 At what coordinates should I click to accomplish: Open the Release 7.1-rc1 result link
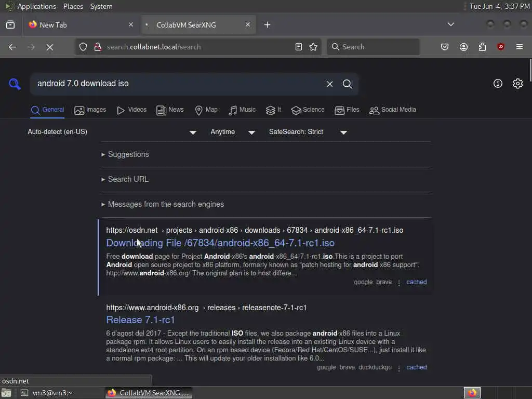click(x=140, y=320)
